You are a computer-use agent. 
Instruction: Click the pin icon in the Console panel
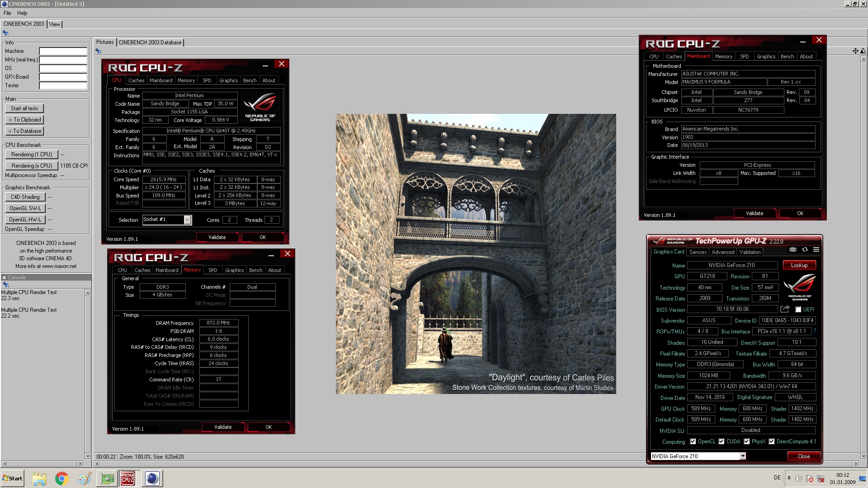(x=5, y=285)
